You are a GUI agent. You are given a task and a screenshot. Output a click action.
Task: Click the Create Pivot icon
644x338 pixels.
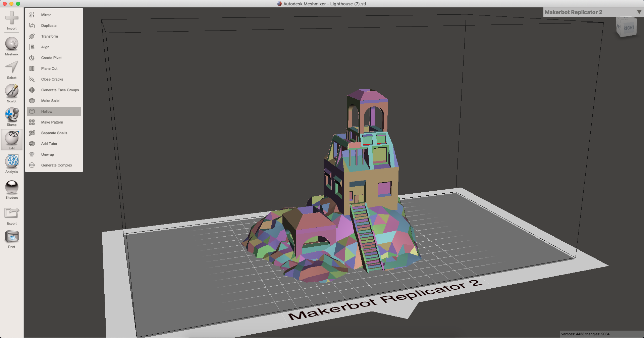tap(32, 58)
